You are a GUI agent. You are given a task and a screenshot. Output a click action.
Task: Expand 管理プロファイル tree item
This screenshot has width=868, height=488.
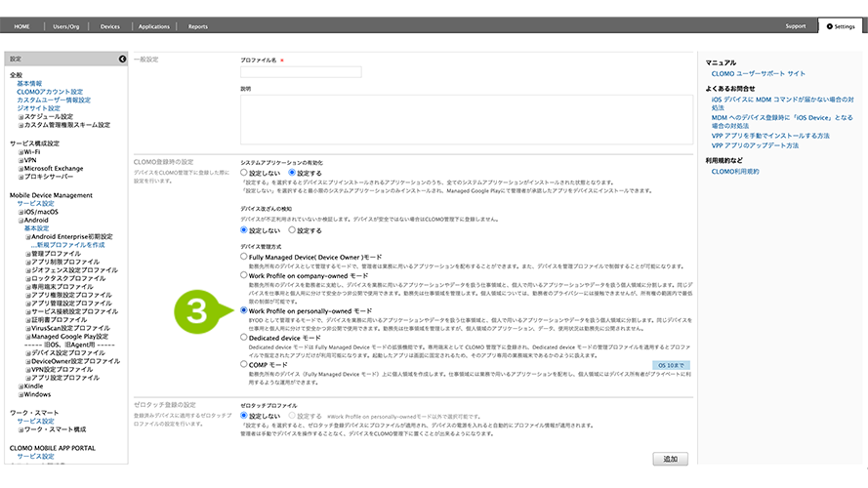pyautogui.click(x=28, y=254)
